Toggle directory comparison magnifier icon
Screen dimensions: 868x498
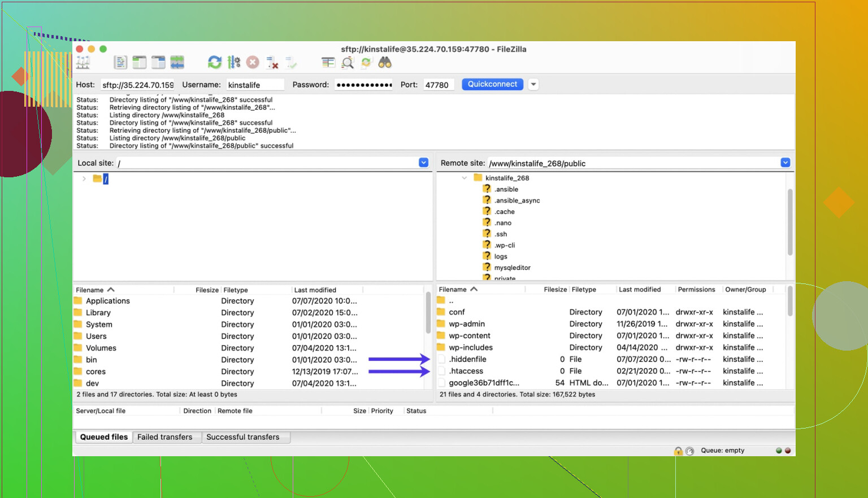[x=348, y=62]
